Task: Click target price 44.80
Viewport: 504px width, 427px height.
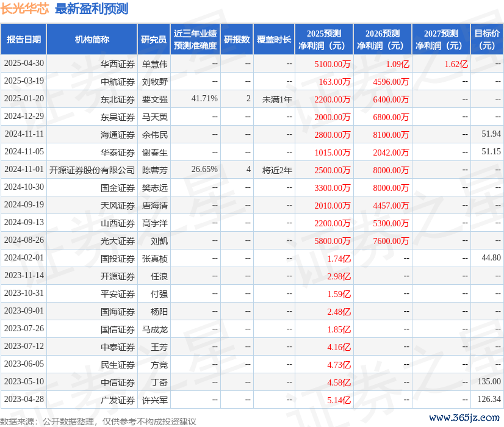Action: click(x=491, y=257)
